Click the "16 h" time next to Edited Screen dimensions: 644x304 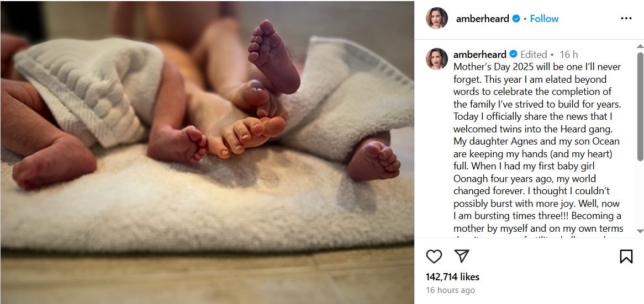tap(569, 55)
